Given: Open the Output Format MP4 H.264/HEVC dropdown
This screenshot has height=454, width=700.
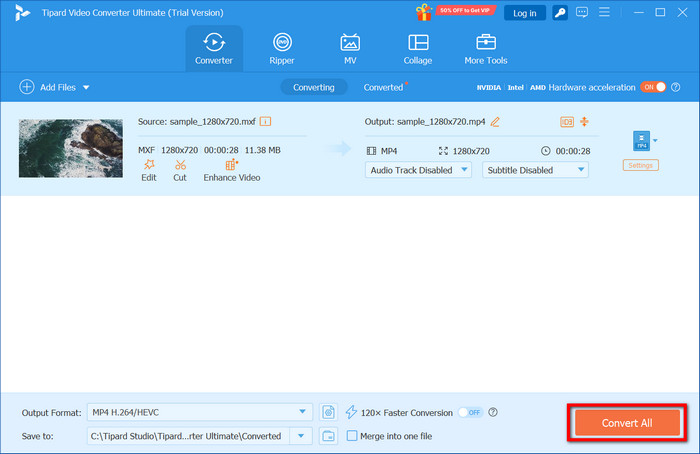Looking at the screenshot, I should coord(200,412).
